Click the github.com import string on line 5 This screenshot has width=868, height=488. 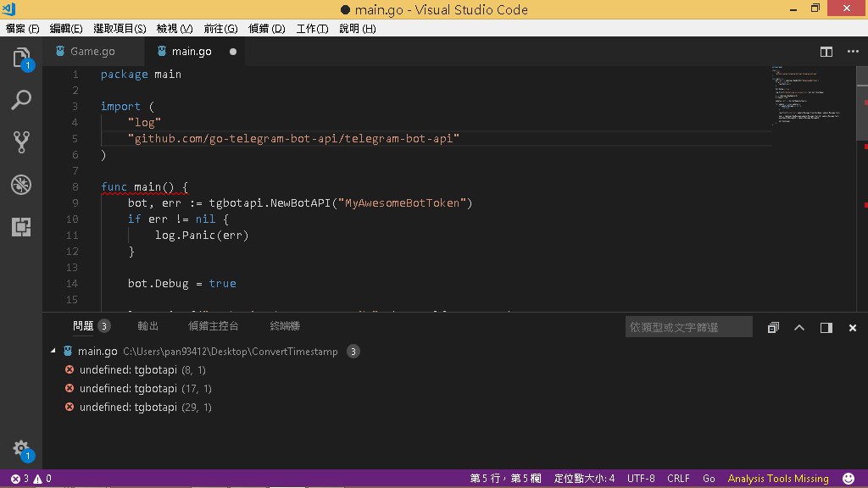click(293, 138)
